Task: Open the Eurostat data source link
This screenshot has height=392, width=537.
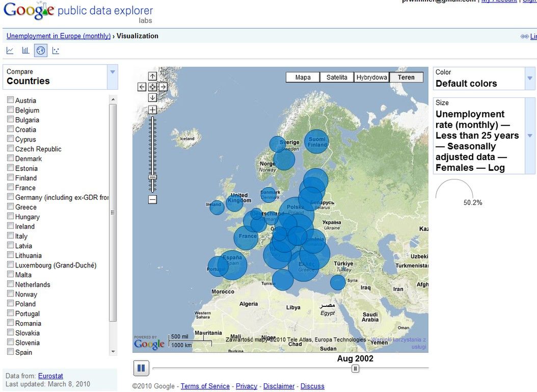Action: point(50,376)
